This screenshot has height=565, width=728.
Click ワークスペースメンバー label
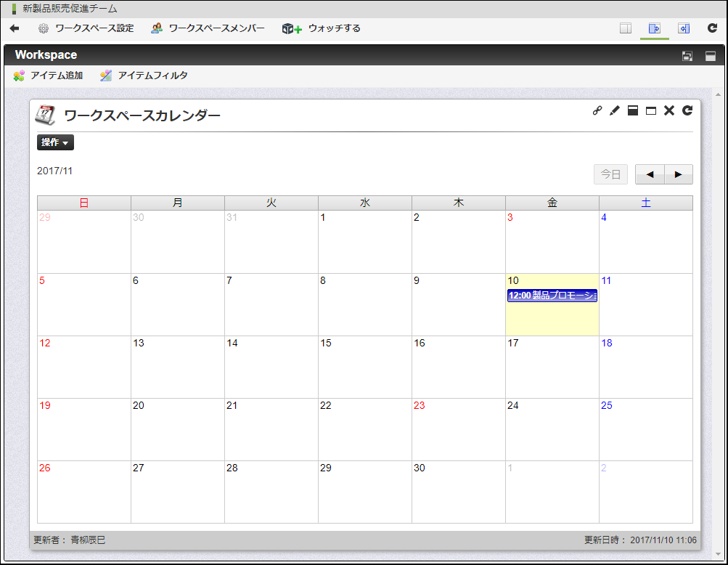click(216, 28)
